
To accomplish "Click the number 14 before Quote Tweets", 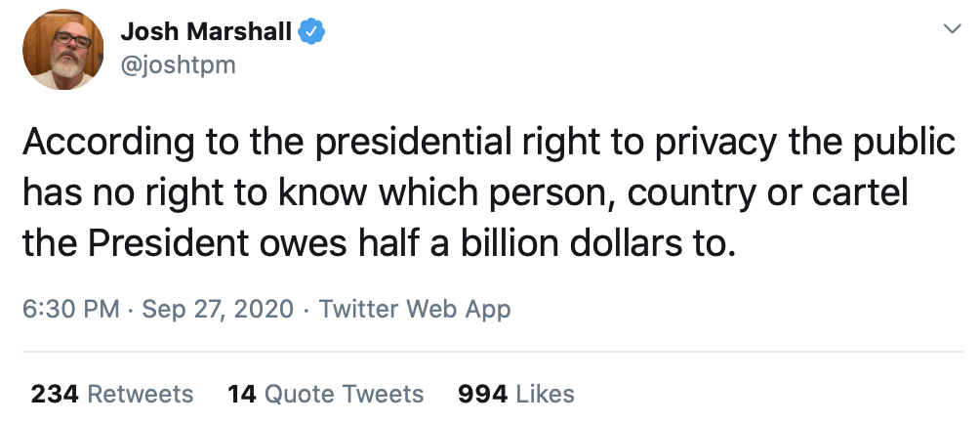I will pos(241,395).
